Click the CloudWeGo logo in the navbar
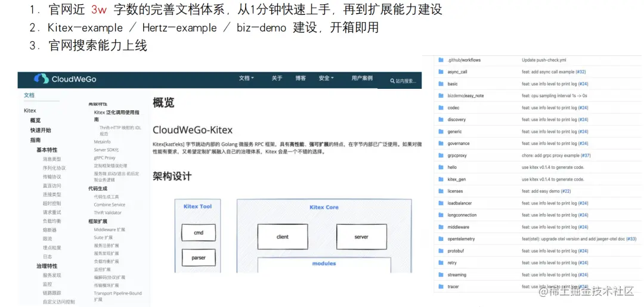The image size is (644, 307). pyautogui.click(x=66, y=79)
